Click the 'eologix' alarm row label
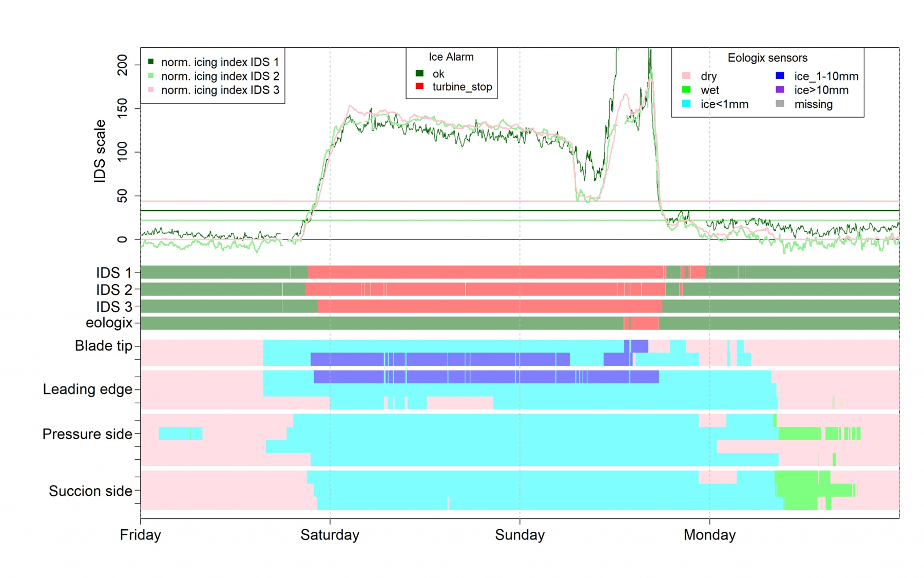Viewport: 924px width, 578px height. [x=109, y=323]
